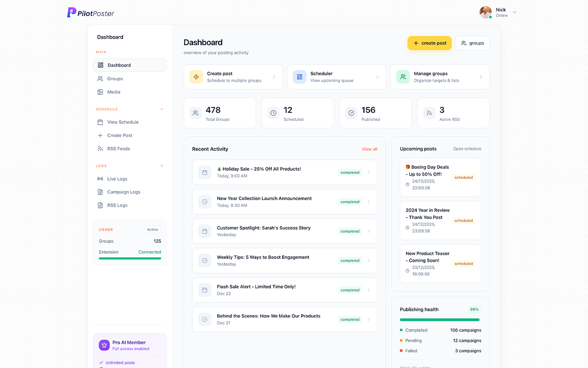Collapse the Schedule section chevron
The height and width of the screenshot is (368, 588).
[162, 109]
